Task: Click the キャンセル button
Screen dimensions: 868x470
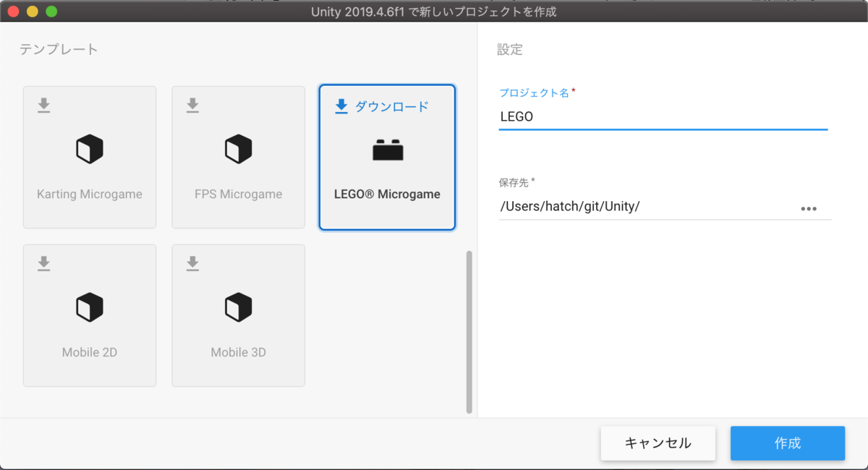Action: (658, 443)
